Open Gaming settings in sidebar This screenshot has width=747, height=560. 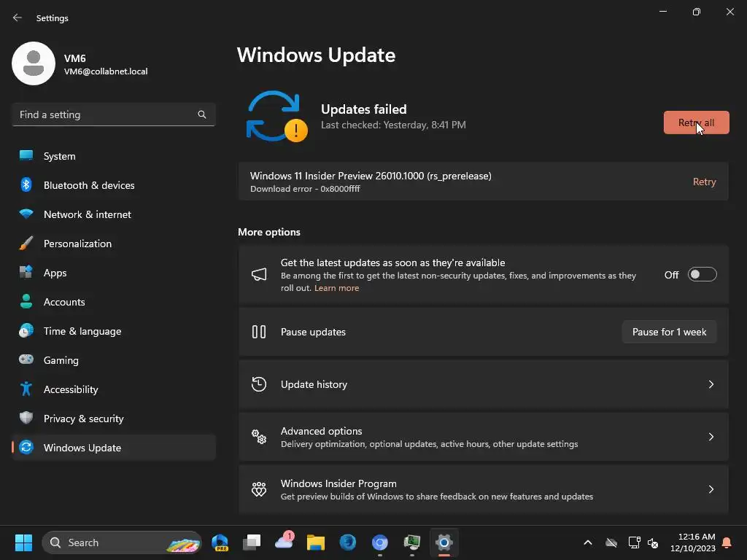click(x=113, y=360)
